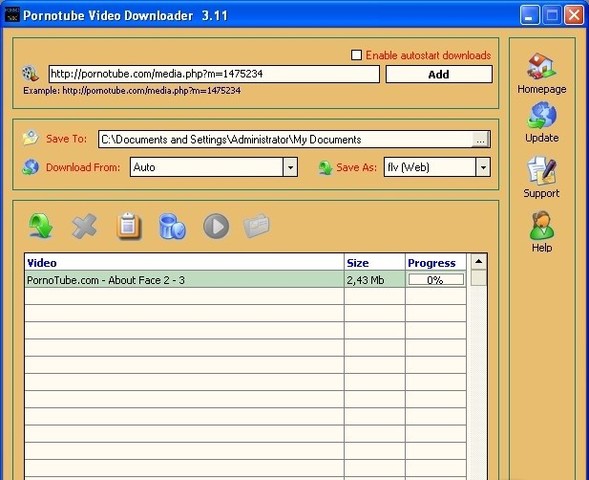The height and width of the screenshot is (480, 589).
Task: Click the blue trash bin clear icon
Action: pos(172,226)
